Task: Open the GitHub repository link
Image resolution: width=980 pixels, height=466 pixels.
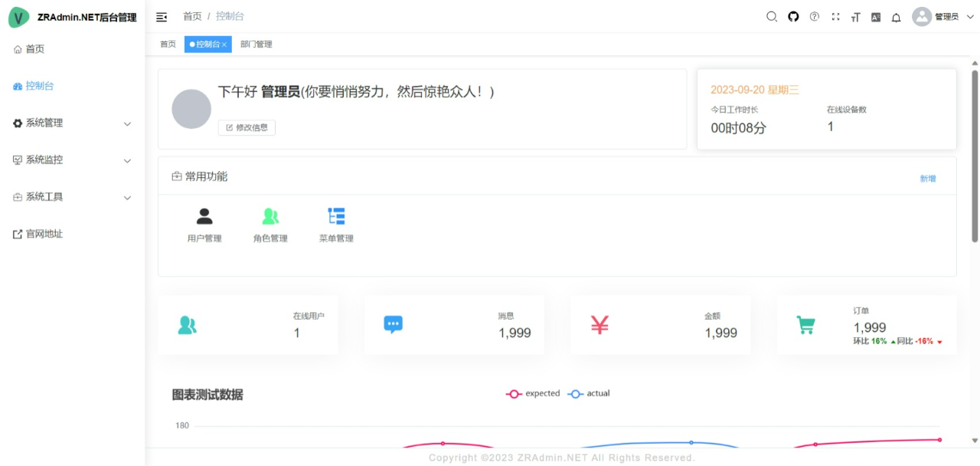Action: 793,16
